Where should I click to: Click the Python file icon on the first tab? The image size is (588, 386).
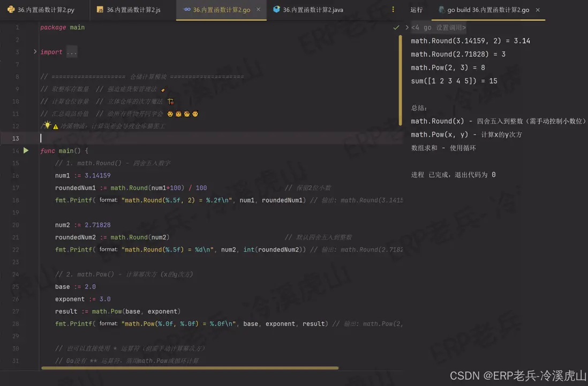click(11, 10)
